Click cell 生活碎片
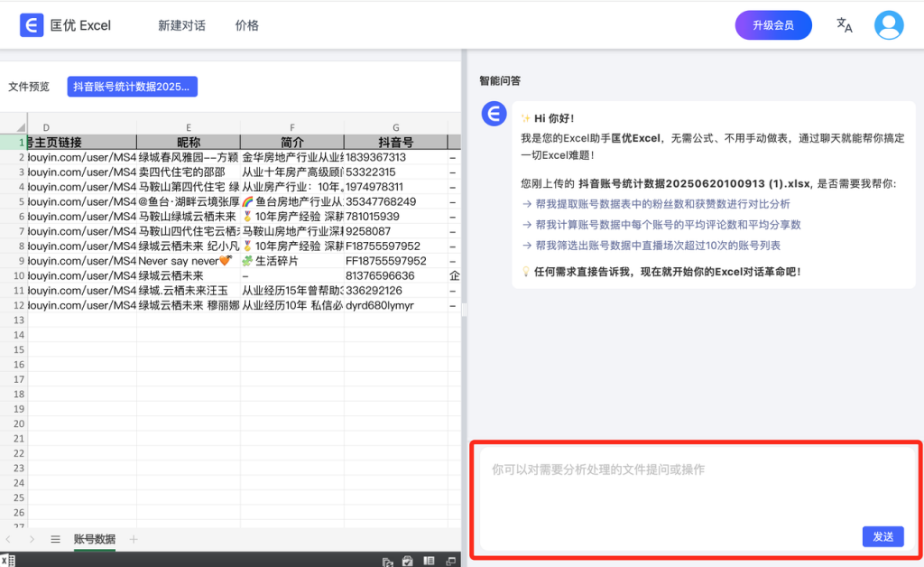 (292, 261)
